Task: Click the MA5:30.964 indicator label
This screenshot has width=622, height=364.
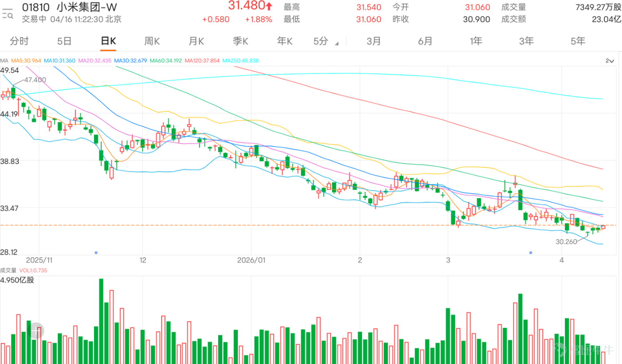Action: point(26,61)
